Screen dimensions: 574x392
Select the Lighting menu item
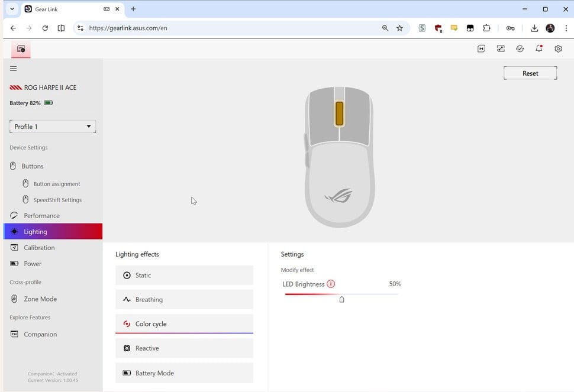pos(53,231)
